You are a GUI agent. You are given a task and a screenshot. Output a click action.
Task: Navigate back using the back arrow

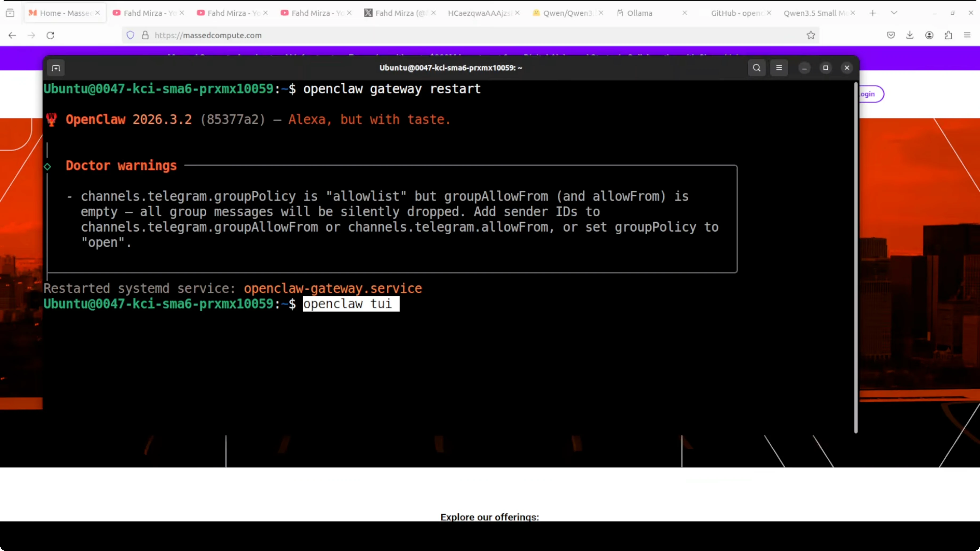12,35
